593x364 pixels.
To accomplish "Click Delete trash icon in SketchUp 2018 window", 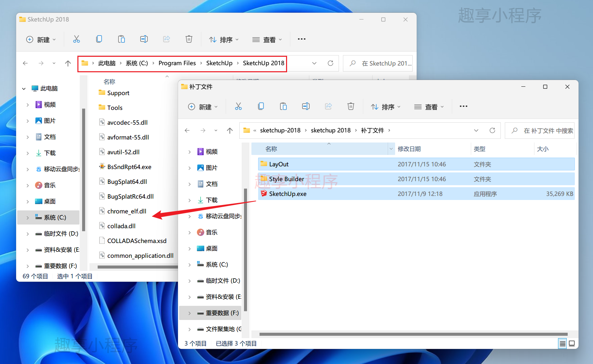I will pos(189,39).
